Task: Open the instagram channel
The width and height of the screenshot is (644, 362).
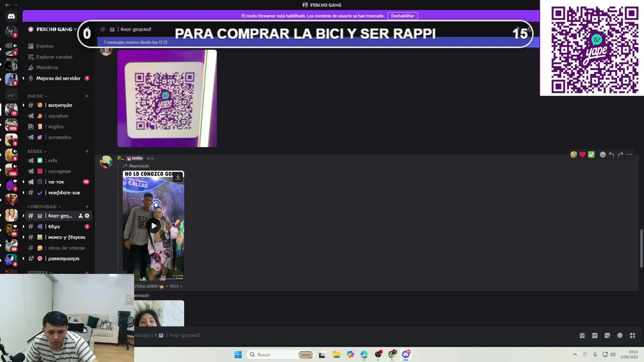Action: [59, 171]
